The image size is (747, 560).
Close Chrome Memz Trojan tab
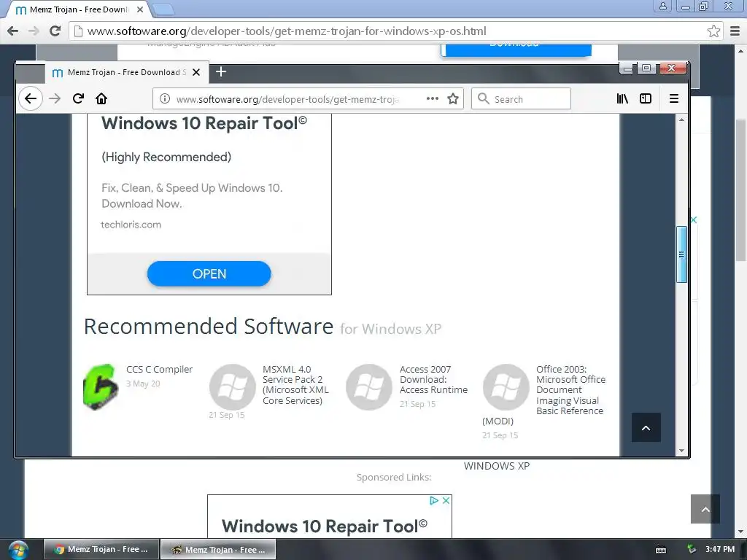(140, 9)
